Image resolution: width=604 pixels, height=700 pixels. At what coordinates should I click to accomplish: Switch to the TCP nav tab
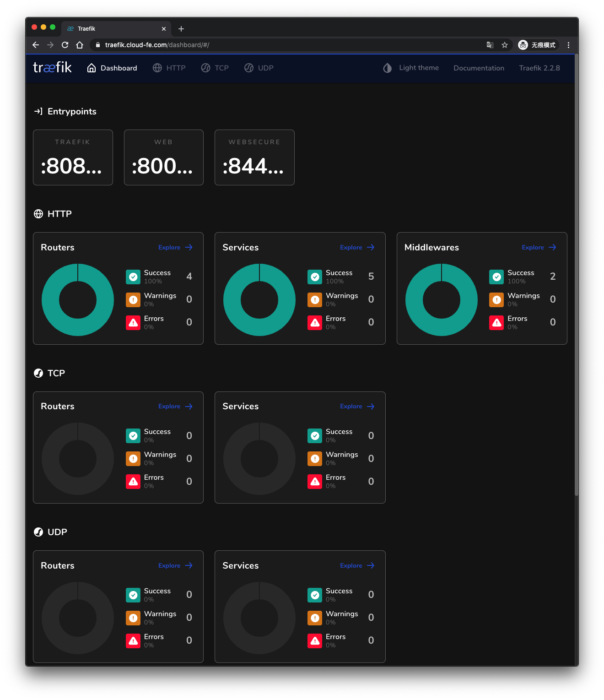coord(215,68)
